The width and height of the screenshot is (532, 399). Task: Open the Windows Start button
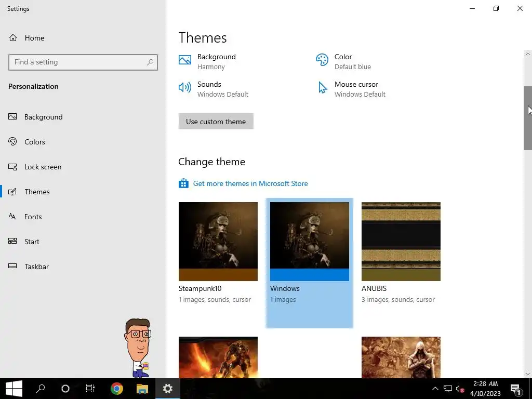[14, 389]
